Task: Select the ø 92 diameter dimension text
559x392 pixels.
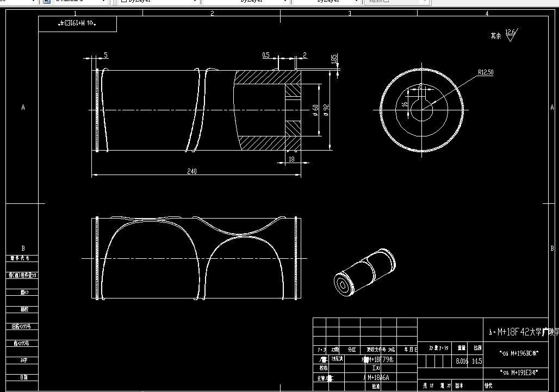Action: [326, 110]
